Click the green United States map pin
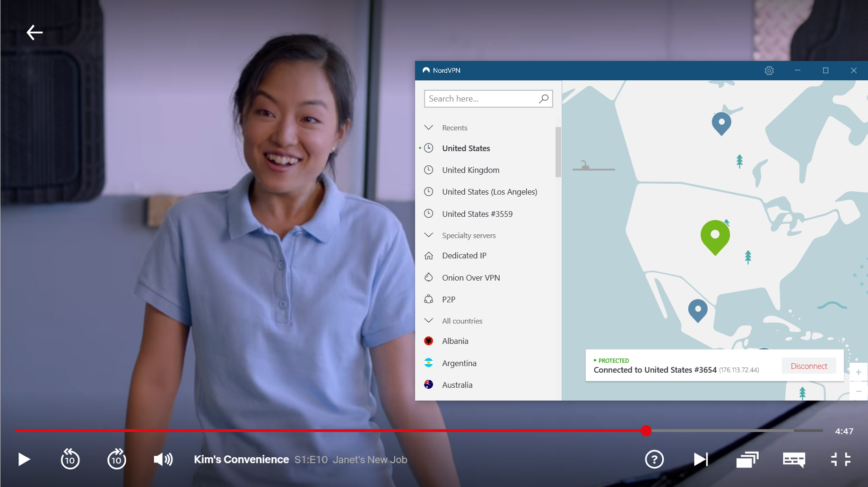868x487 pixels. point(715,237)
